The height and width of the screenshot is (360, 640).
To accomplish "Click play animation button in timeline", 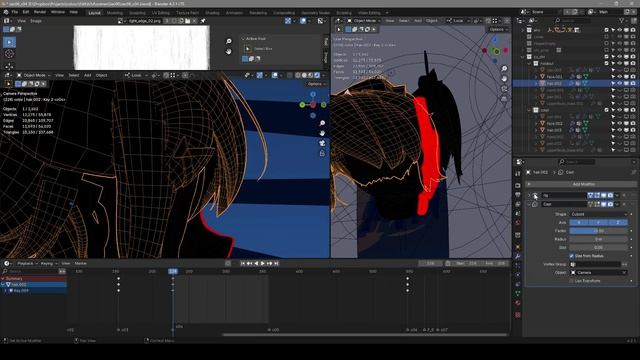I will click(263, 263).
